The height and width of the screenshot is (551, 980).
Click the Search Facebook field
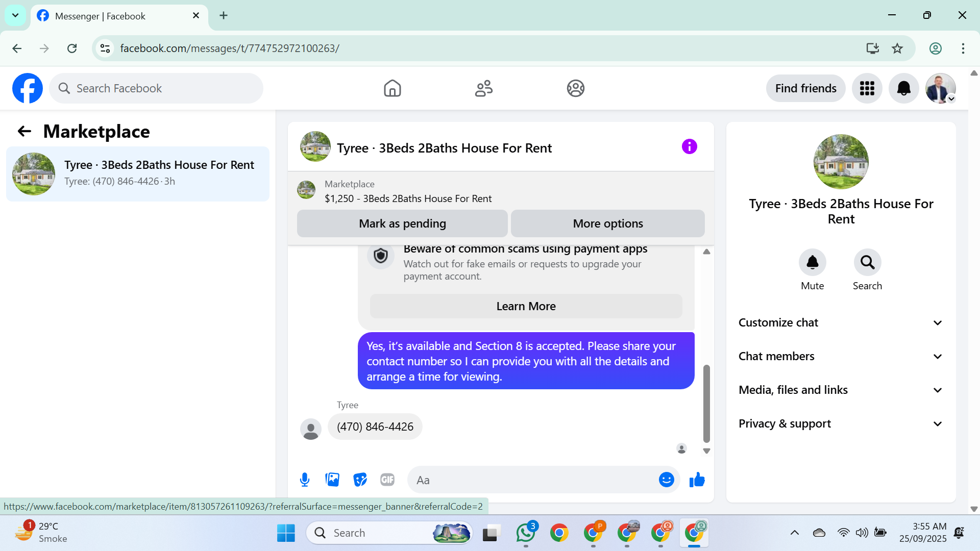[156, 88]
